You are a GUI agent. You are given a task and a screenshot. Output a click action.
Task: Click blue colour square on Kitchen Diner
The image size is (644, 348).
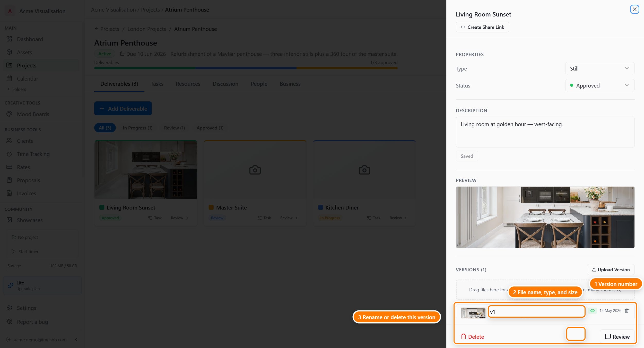tap(320, 207)
